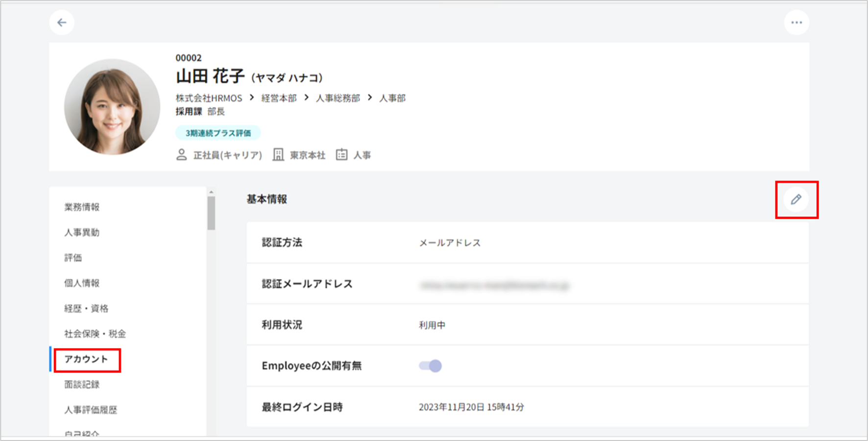The height and width of the screenshot is (441, 868).
Task: Click the 3期連続プラス評価 tag
Action: (x=218, y=133)
